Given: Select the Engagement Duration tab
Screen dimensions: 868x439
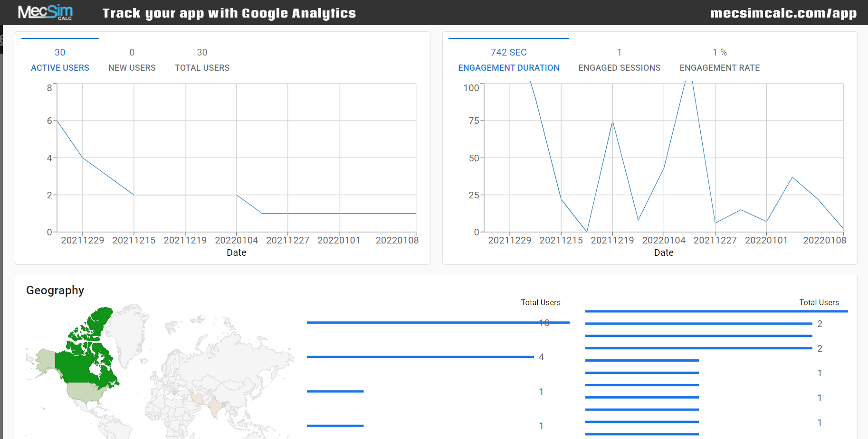Looking at the screenshot, I should coord(509,60).
